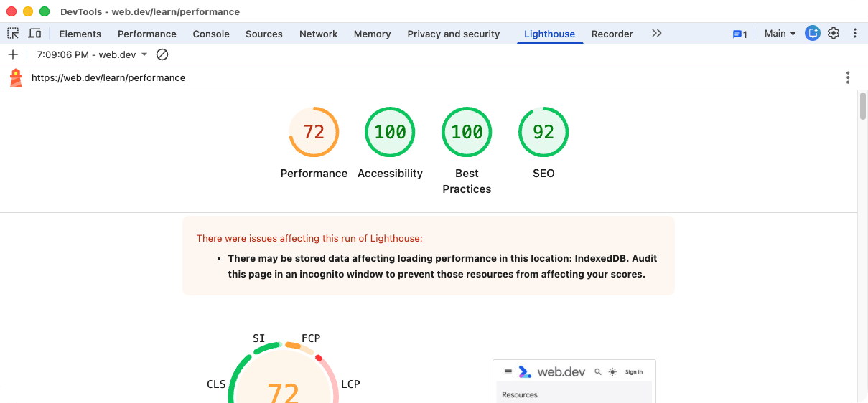Start a new Lighthouse report with plus
The height and width of the screenshot is (403, 868).
pos(13,54)
